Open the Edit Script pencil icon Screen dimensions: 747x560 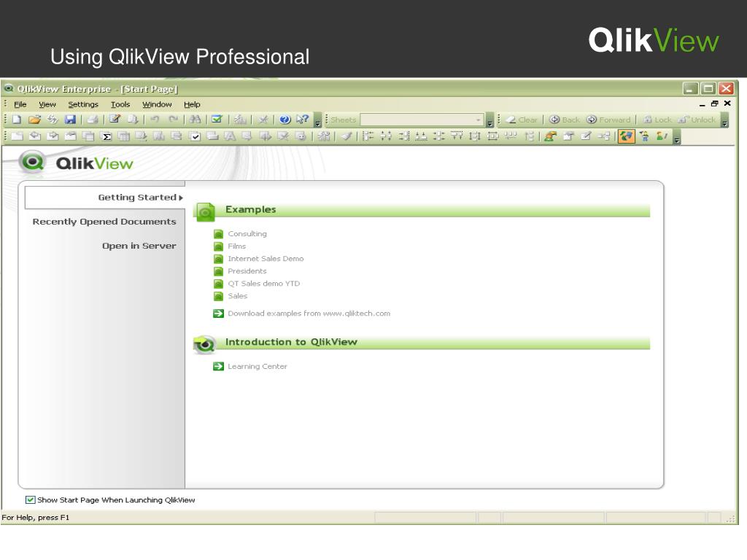pos(115,120)
